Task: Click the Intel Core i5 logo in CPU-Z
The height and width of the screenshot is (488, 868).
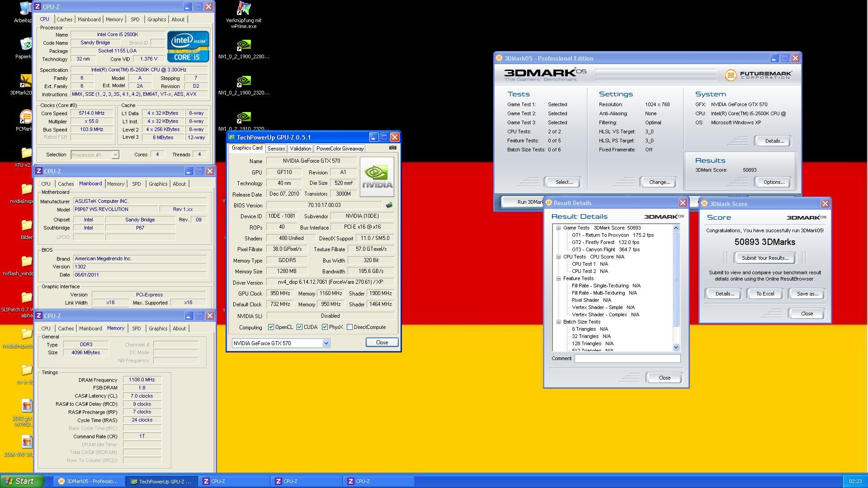Action: (x=188, y=47)
